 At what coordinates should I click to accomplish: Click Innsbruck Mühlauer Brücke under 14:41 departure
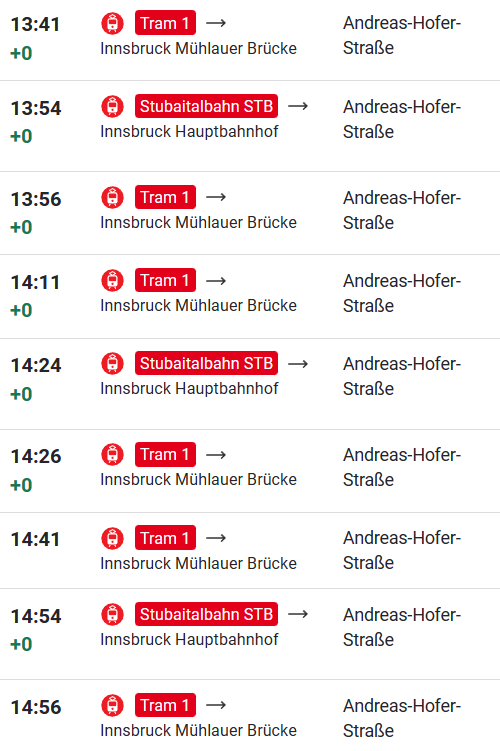(198, 563)
